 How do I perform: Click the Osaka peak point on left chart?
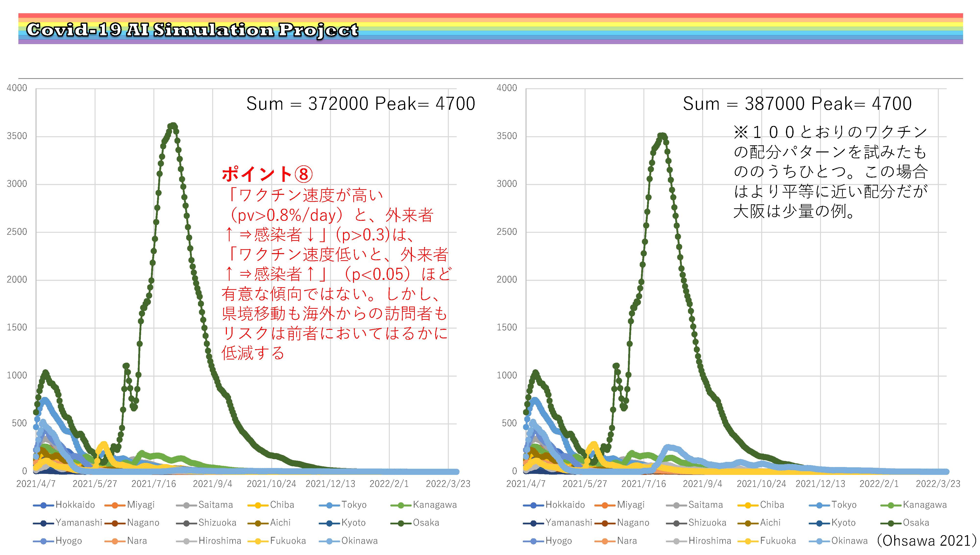coord(173,125)
